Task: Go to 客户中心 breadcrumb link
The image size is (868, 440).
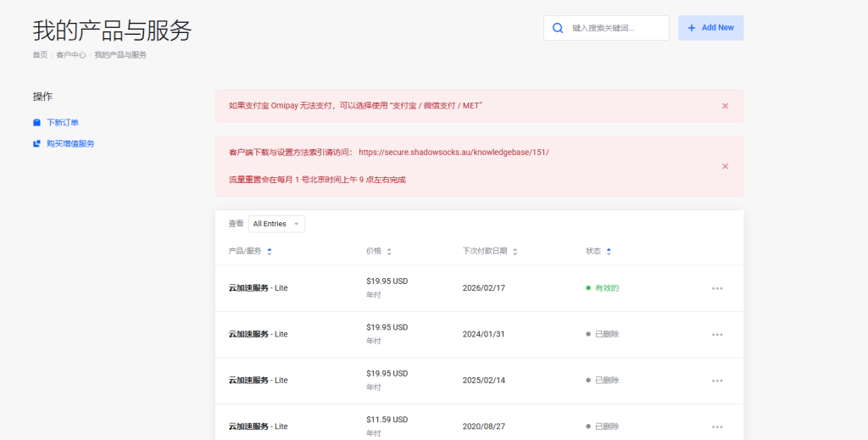Action: 71,55
